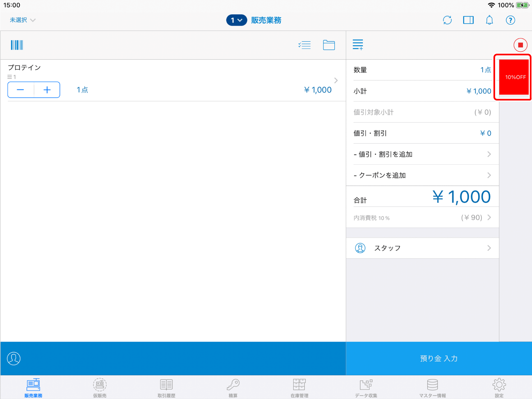Open the register number 1 dropdown
The height and width of the screenshot is (399, 532).
point(237,20)
